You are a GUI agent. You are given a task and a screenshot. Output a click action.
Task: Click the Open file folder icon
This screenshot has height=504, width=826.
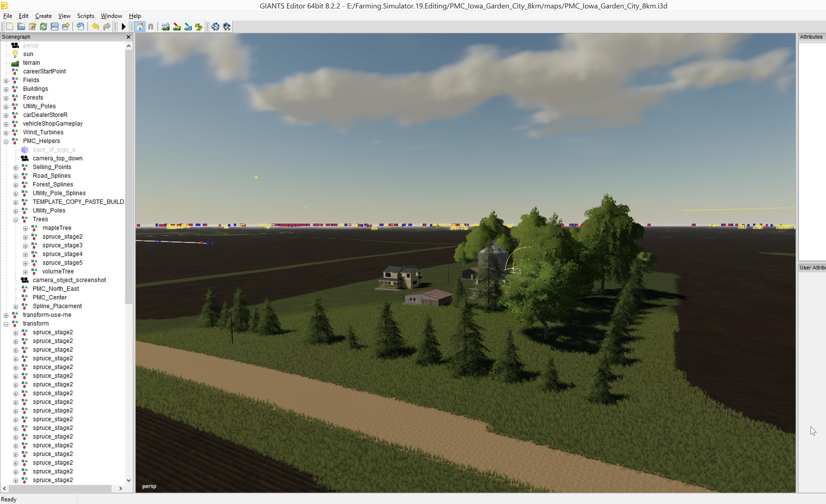click(x=21, y=27)
